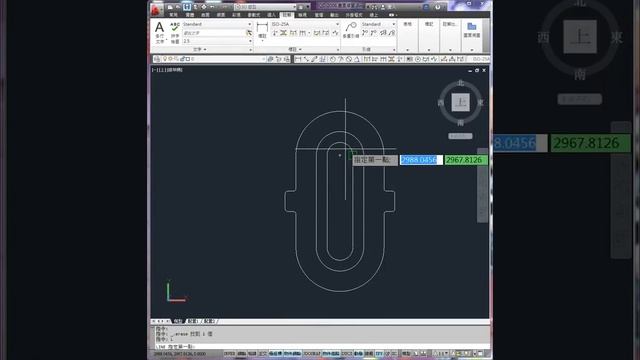This screenshot has width=640, height=360.
Task: Select Center Mark icon on dimension toolbar
Action: 417,59
